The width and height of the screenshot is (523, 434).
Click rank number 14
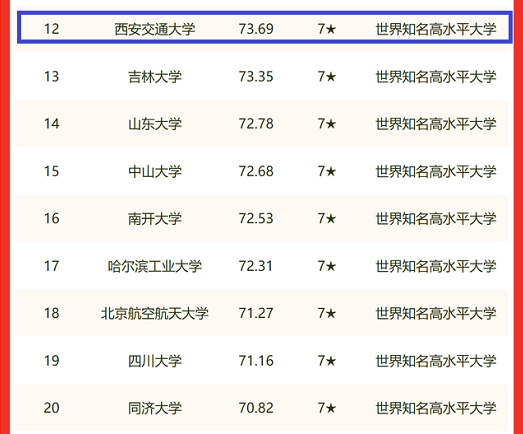[x=52, y=124]
